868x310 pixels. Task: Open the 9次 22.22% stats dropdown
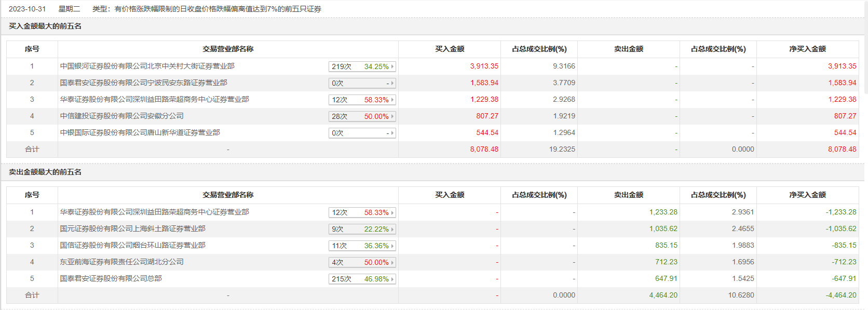tap(392, 229)
